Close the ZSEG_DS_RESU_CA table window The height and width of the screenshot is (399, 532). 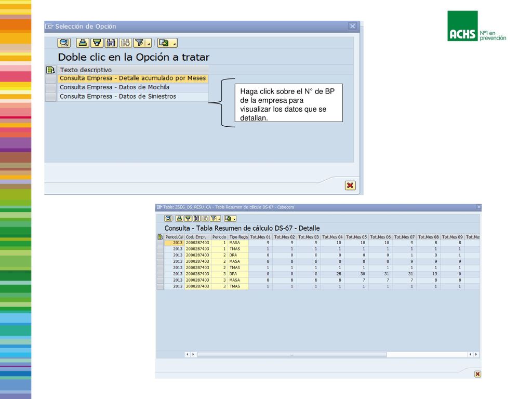pos(478,207)
